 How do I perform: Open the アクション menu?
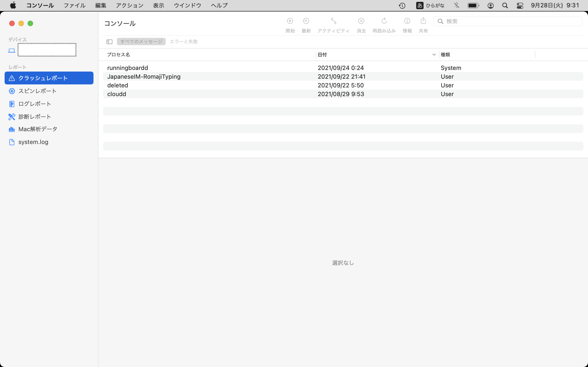click(x=130, y=5)
